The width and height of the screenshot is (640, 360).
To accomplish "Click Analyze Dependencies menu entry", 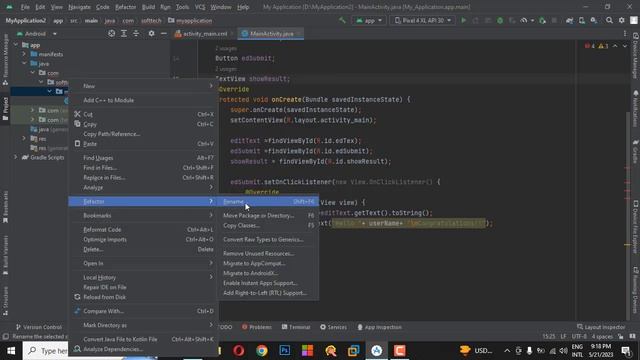I will (x=144, y=349).
